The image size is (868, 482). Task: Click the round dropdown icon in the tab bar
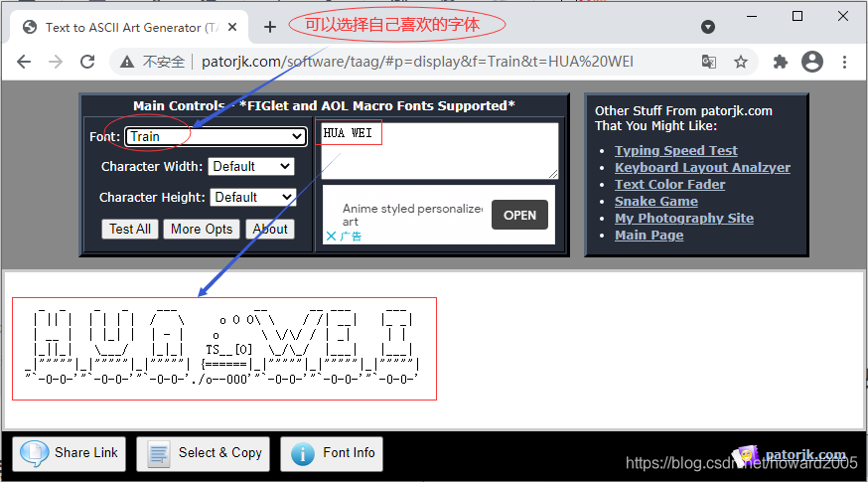[x=707, y=27]
